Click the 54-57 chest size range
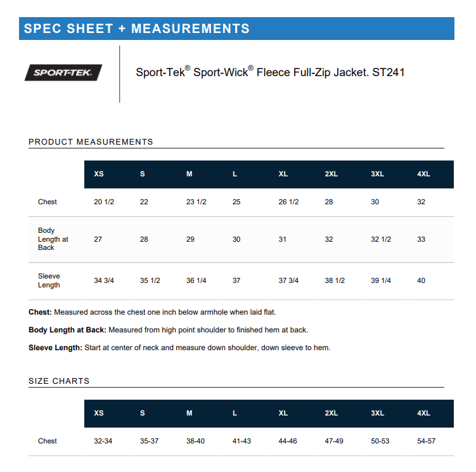 tap(426, 441)
